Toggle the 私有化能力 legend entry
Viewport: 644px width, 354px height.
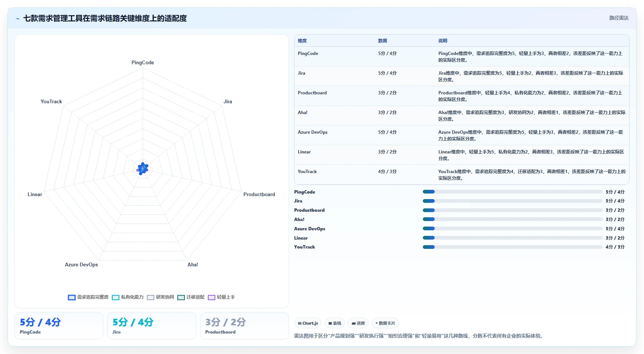click(x=128, y=297)
